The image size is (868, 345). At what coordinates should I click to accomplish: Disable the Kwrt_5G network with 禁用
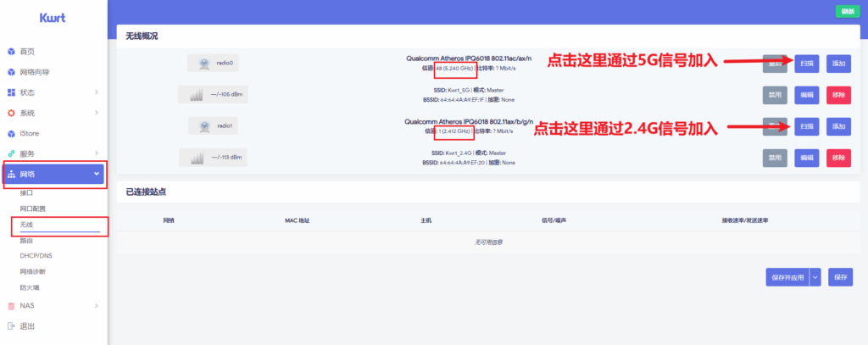tap(775, 94)
